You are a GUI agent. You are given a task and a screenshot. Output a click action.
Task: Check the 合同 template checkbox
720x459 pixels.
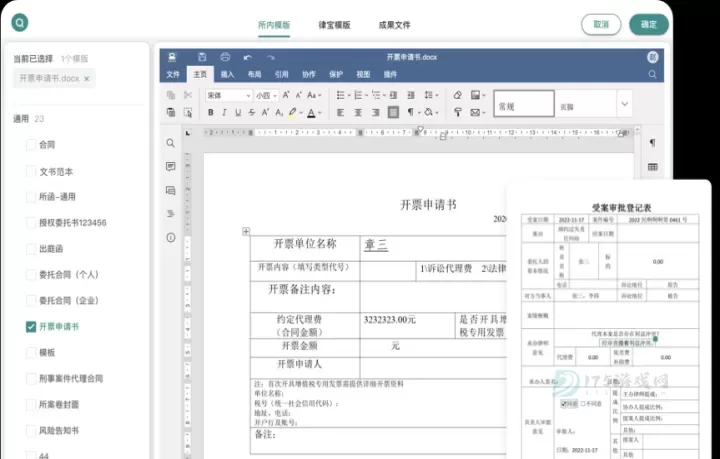pos(31,145)
